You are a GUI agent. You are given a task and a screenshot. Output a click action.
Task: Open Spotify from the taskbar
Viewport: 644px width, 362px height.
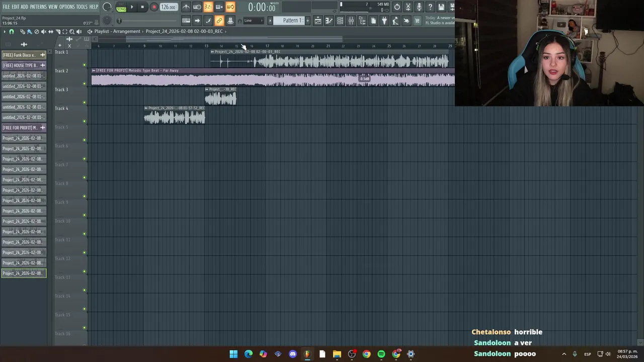(381, 354)
